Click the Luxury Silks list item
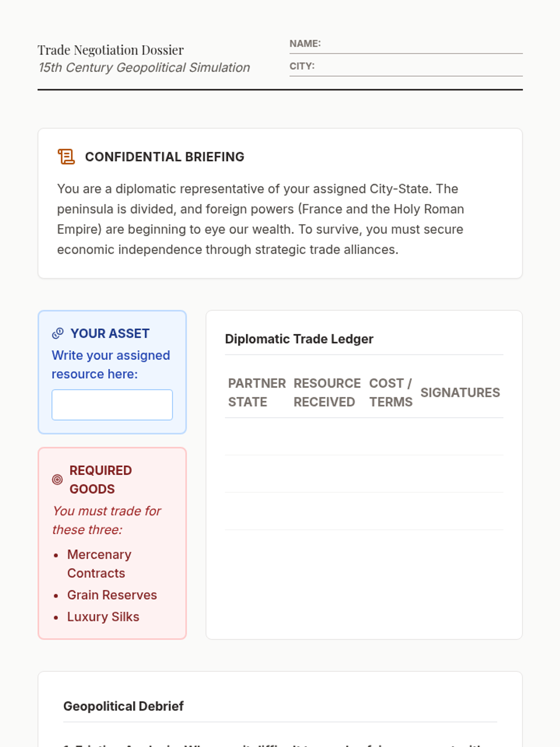 [x=103, y=617]
